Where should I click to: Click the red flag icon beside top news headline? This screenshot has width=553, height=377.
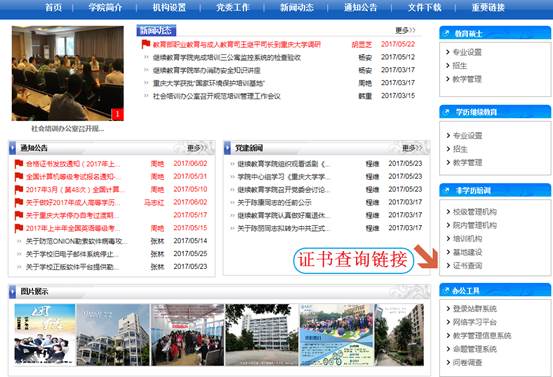click(146, 44)
